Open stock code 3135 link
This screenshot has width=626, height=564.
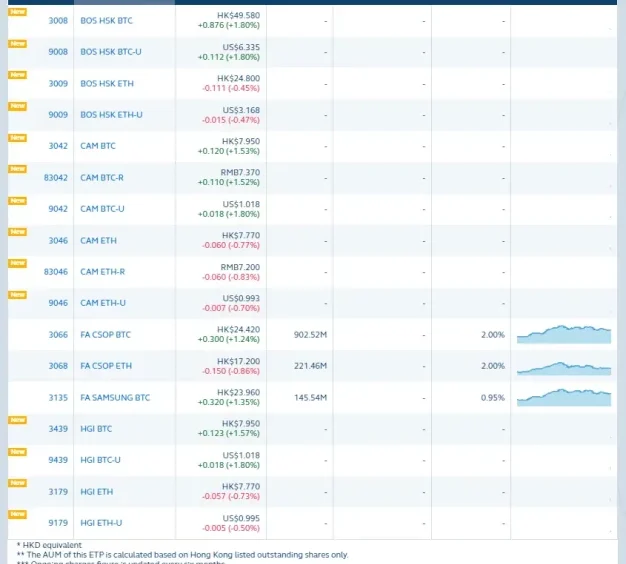click(58, 398)
